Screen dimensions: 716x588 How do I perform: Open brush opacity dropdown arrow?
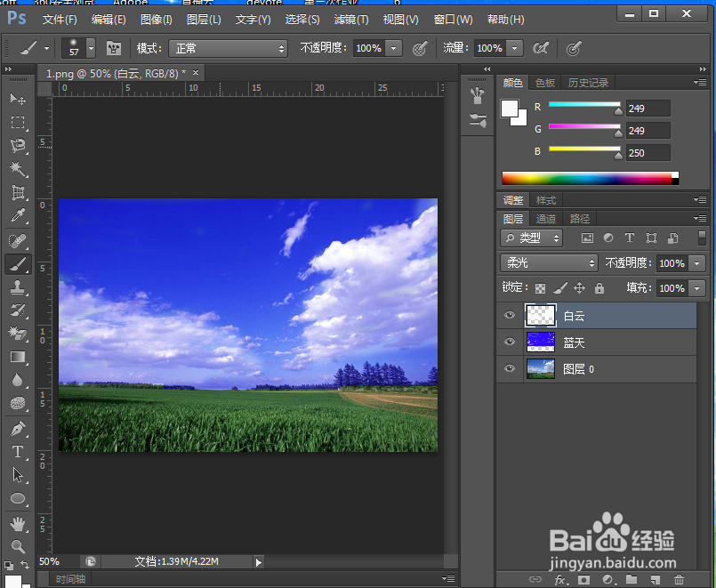point(394,48)
